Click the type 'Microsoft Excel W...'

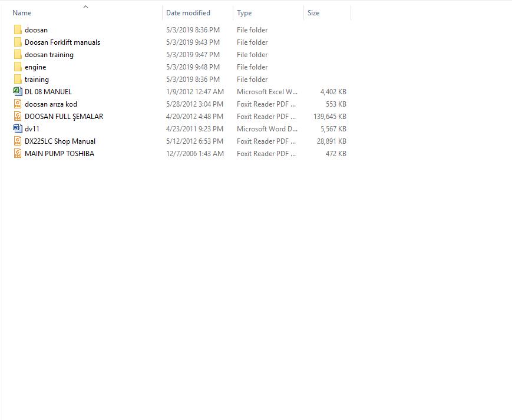pyautogui.click(x=267, y=92)
